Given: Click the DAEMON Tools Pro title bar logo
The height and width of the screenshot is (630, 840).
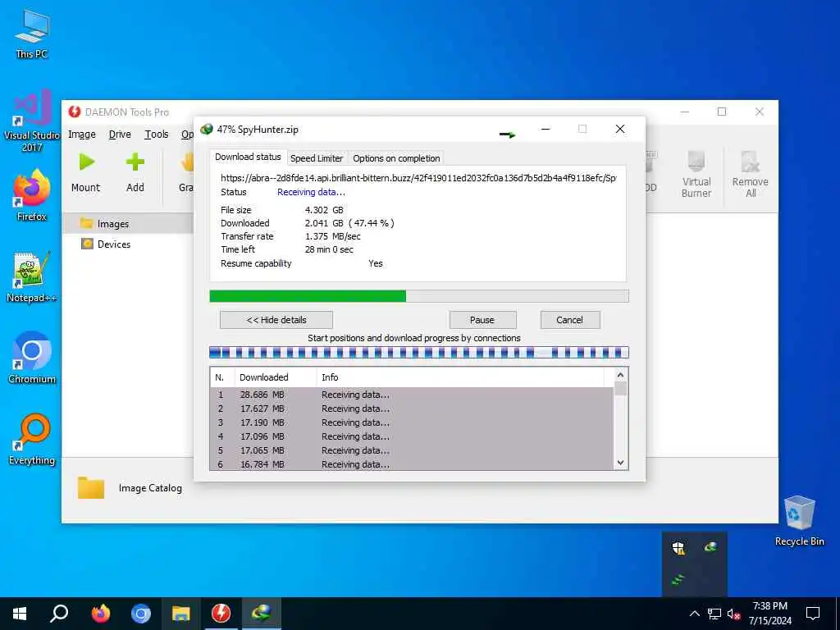Looking at the screenshot, I should (75, 112).
